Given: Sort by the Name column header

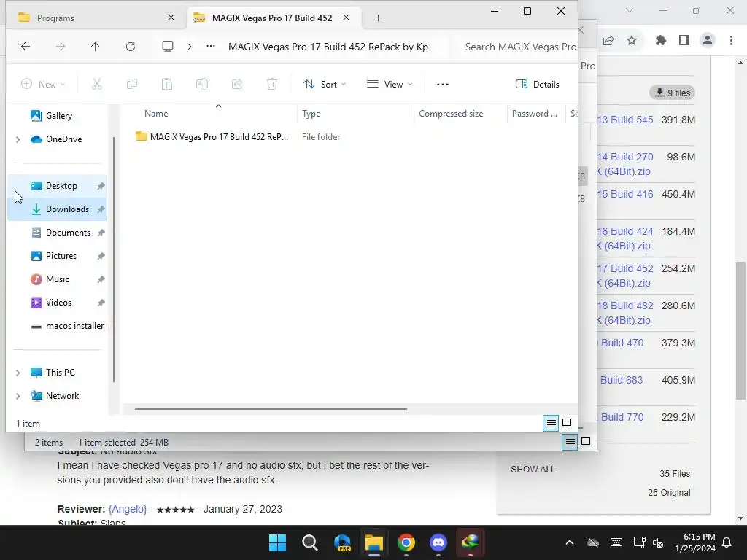Looking at the screenshot, I should (156, 114).
